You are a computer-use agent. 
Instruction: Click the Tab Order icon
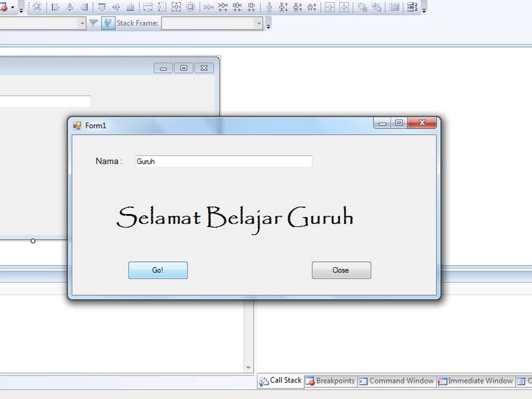click(394, 7)
